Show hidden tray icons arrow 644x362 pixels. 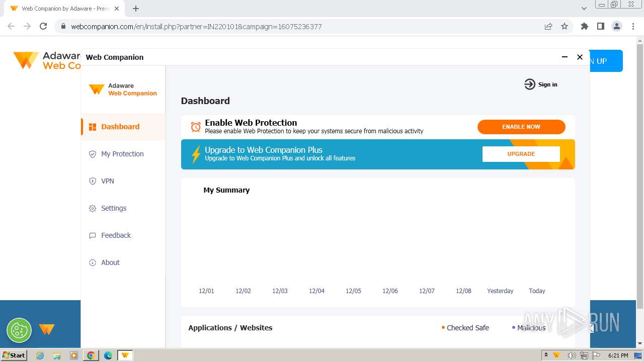pyautogui.click(x=546, y=355)
